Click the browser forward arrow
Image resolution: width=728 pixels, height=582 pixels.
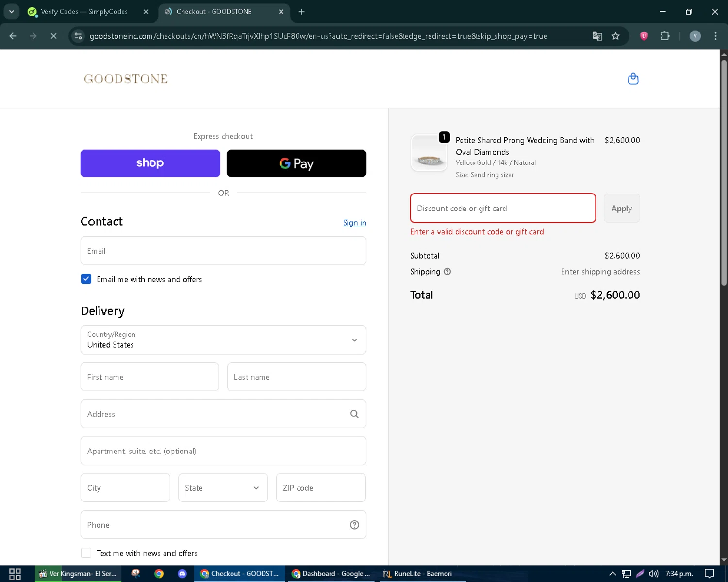pos(33,36)
